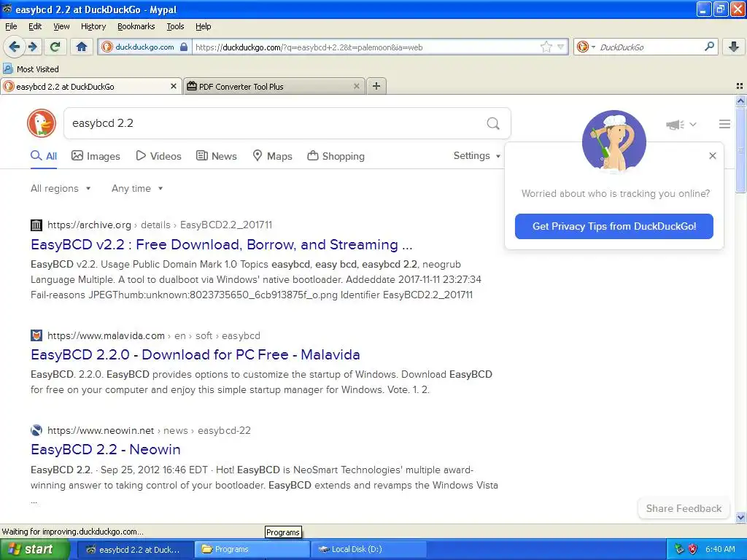Screen dimensions: 747x560
Task: Click the Windows start button
Action: pos(34,549)
